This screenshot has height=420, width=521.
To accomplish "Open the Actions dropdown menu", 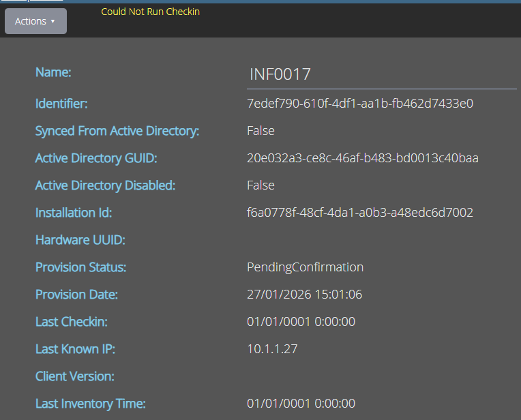I will pos(35,21).
